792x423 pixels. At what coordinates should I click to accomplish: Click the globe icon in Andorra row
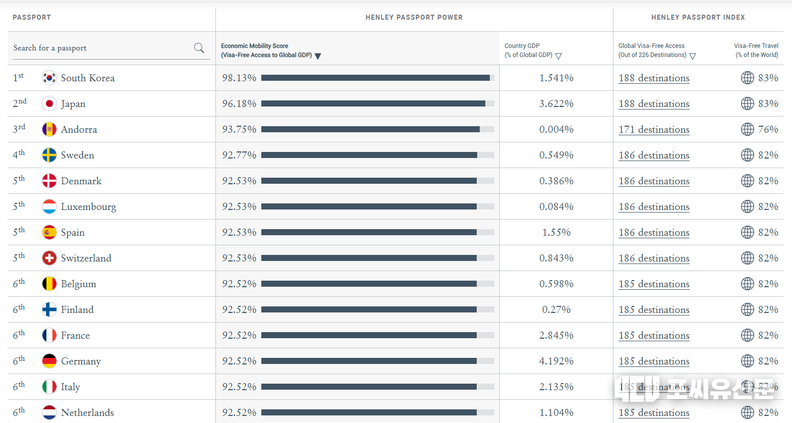point(747,130)
